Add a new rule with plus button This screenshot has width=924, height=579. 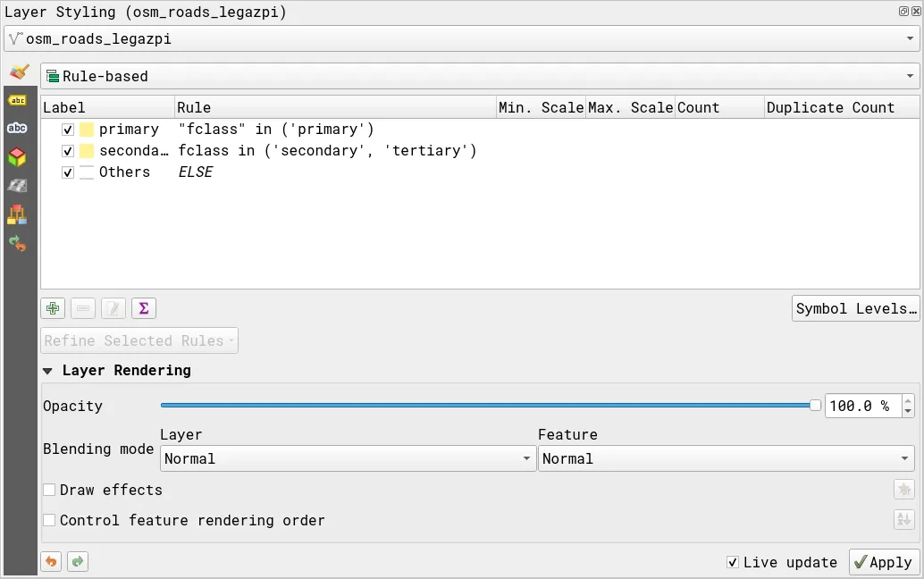point(53,308)
